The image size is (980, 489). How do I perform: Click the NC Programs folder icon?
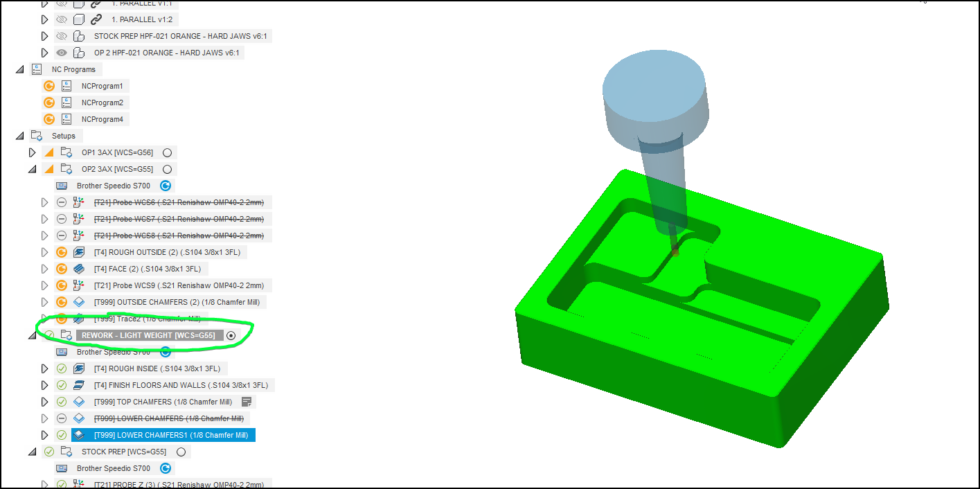[x=36, y=69]
